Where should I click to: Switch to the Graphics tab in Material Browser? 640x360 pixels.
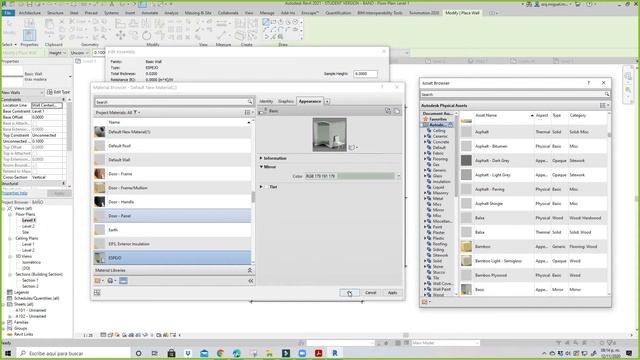tap(286, 101)
